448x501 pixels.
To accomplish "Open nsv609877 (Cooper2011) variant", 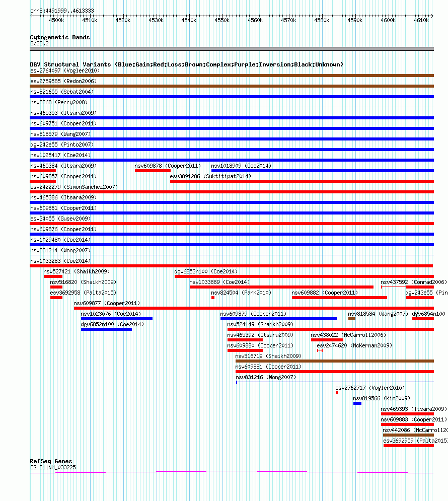I will click(x=107, y=303).
